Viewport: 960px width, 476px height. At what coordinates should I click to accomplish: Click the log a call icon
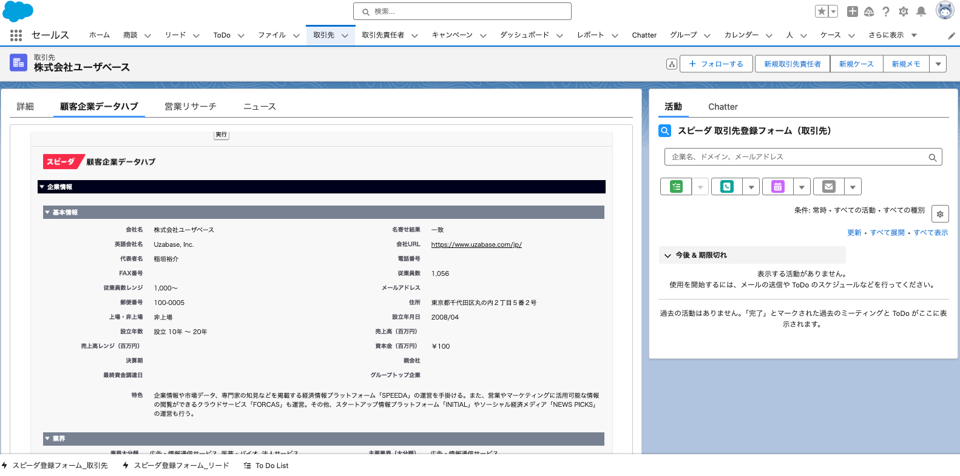click(727, 187)
